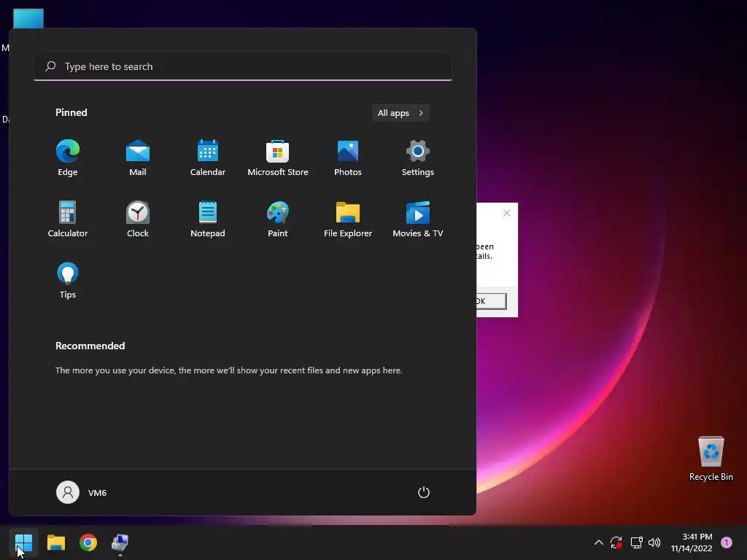747x560 pixels.
Task: Open the pinned Tips app
Action: 68,281
